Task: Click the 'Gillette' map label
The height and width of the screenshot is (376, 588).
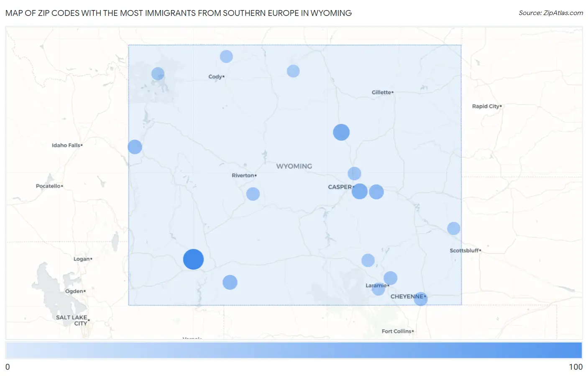Action: tap(381, 92)
